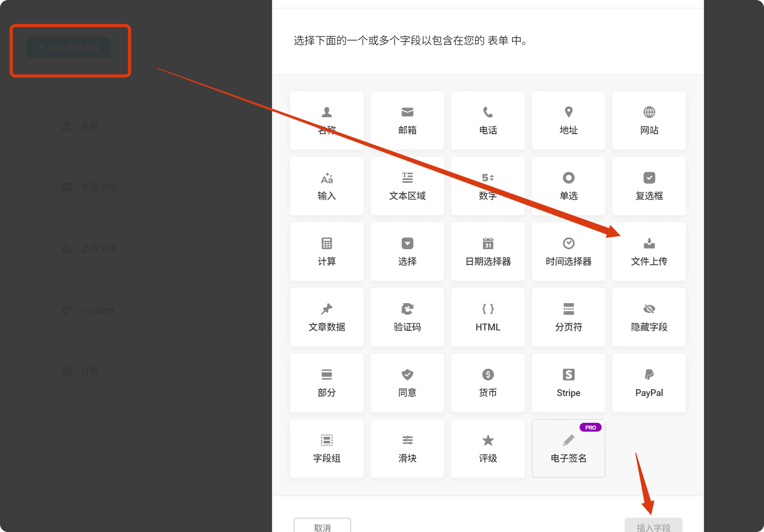This screenshot has height=532, width=764.
Task: Select the Consent row in background form
Action: click(149, 310)
